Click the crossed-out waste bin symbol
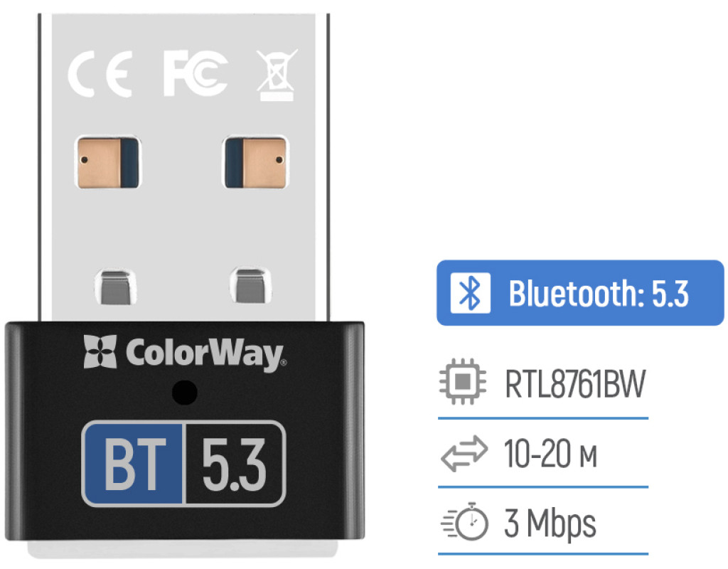Image resolution: width=728 pixels, height=569 pixels. click(x=277, y=75)
